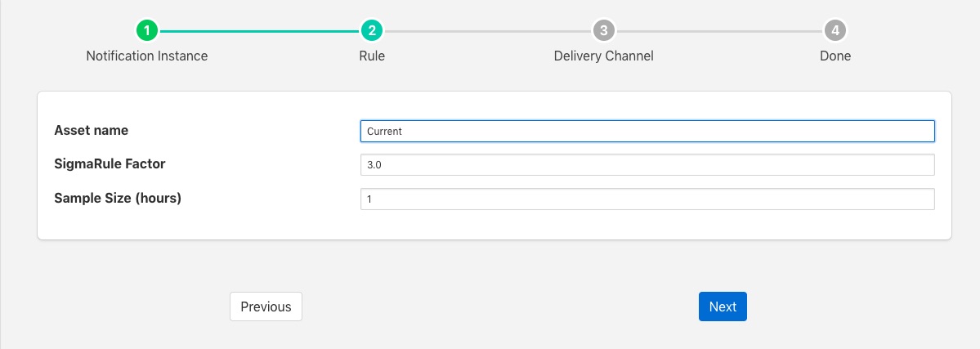Image resolution: width=980 pixels, height=349 pixels.
Task: Focus the Asset name input field
Action: pos(647,131)
